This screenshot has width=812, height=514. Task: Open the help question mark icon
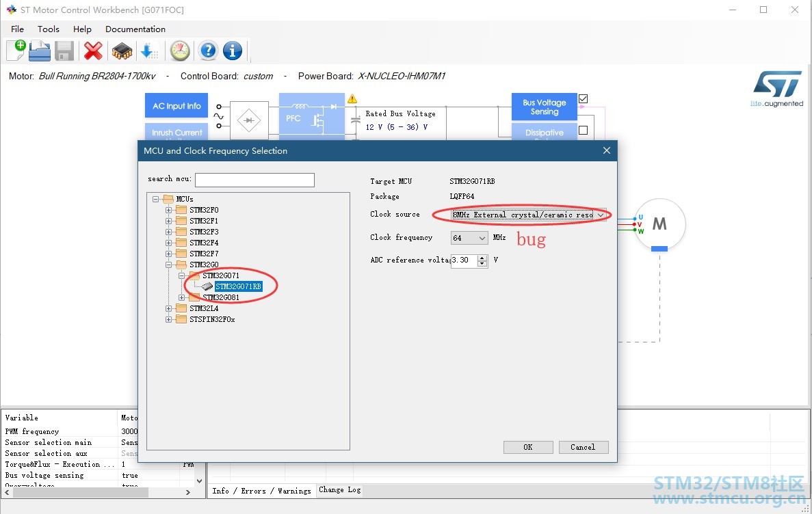208,51
